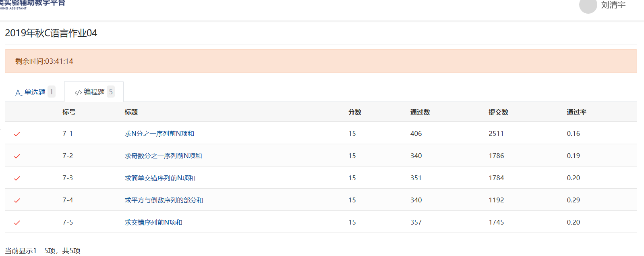The image size is (644, 256).
Task: Click the 通过数 column header
Action: pyautogui.click(x=420, y=112)
